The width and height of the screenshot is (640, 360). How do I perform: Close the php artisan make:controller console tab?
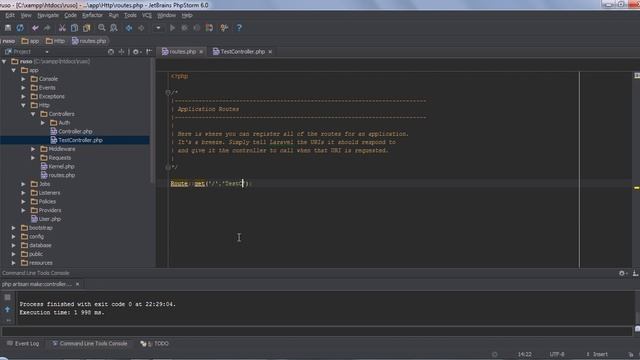pos(78,284)
